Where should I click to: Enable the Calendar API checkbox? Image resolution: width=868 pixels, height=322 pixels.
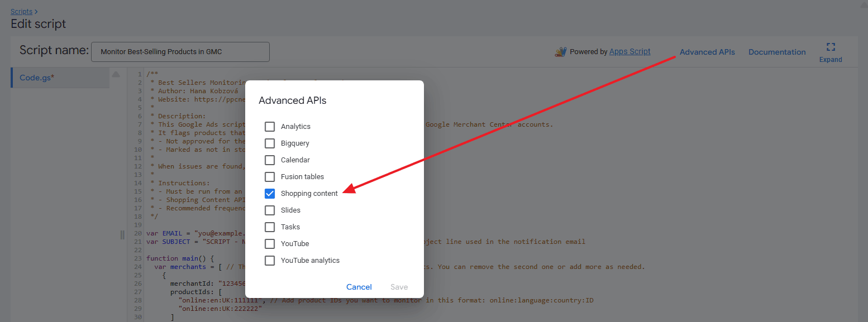point(270,160)
